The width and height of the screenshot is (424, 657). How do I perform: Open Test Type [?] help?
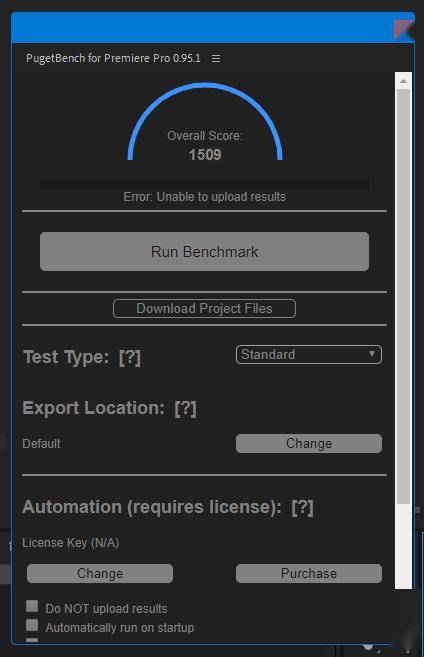129,357
